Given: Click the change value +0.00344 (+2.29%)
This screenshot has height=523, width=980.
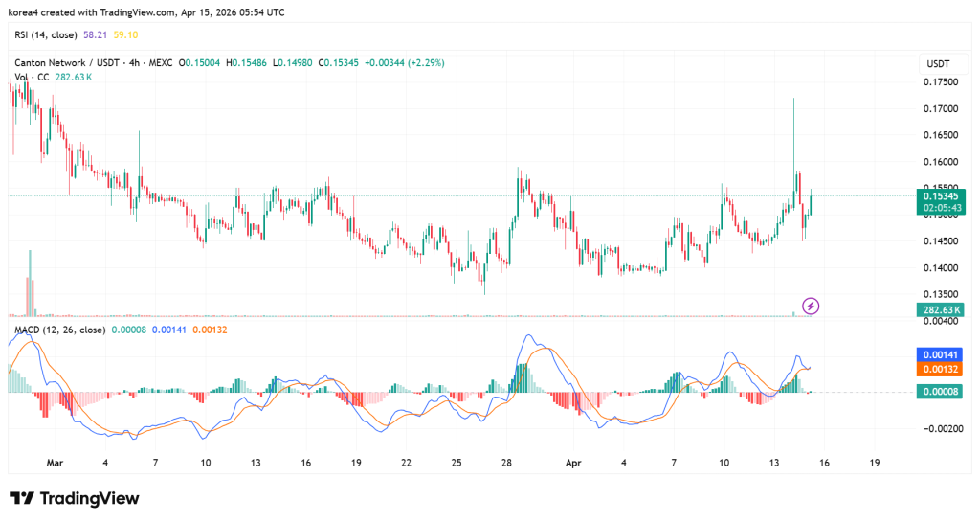Looking at the screenshot, I should [x=405, y=63].
